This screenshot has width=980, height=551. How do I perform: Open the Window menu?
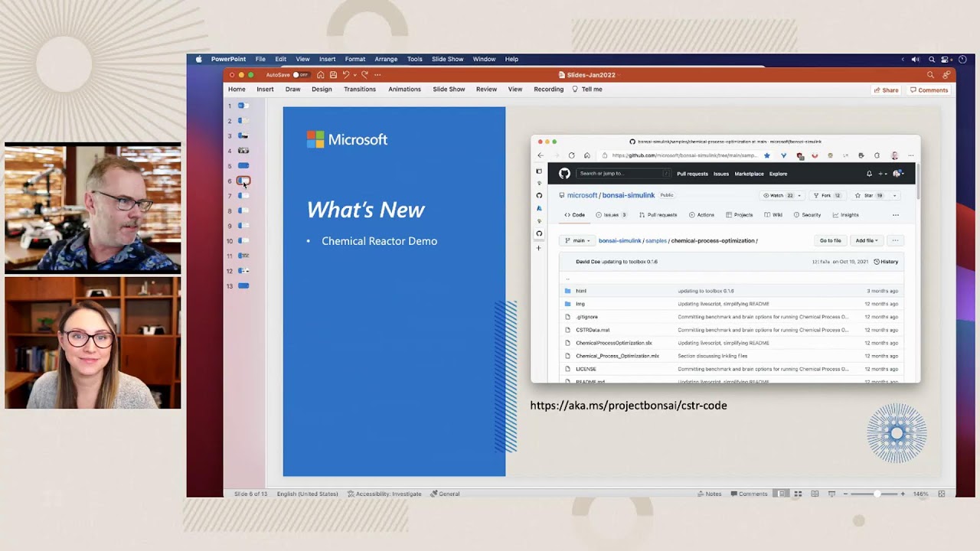[484, 59]
